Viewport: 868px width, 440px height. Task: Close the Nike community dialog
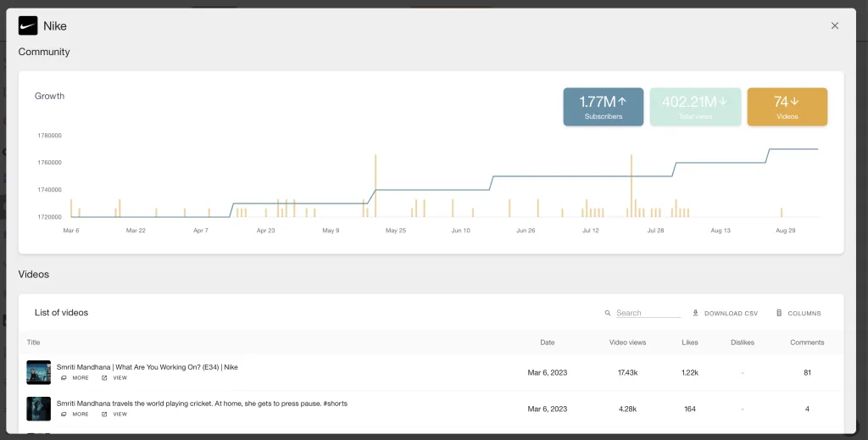tap(834, 25)
